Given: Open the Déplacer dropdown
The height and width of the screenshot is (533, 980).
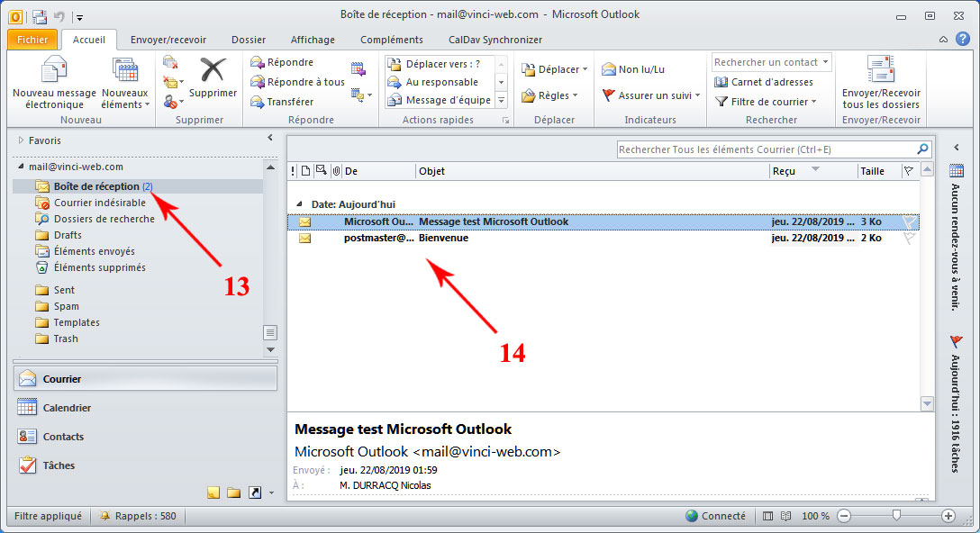Looking at the screenshot, I should pos(554,69).
